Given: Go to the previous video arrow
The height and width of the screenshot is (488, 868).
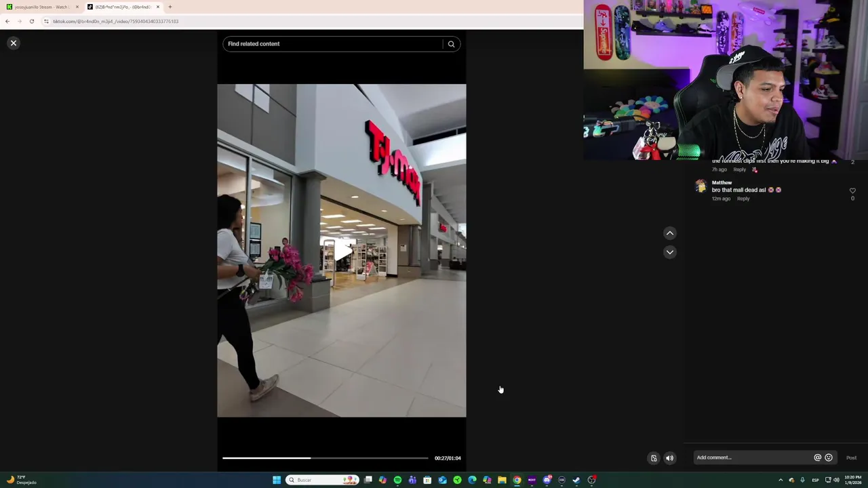Looking at the screenshot, I should tap(669, 233).
